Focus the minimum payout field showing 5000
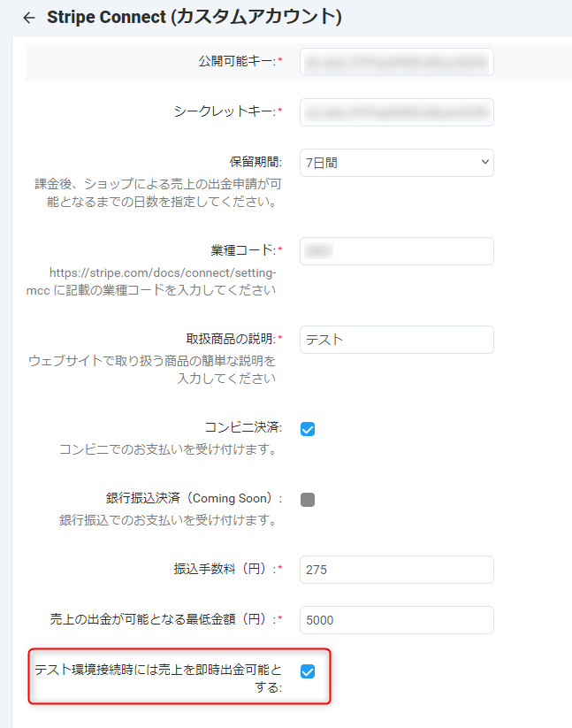The width and height of the screenshot is (572, 728). [x=396, y=620]
